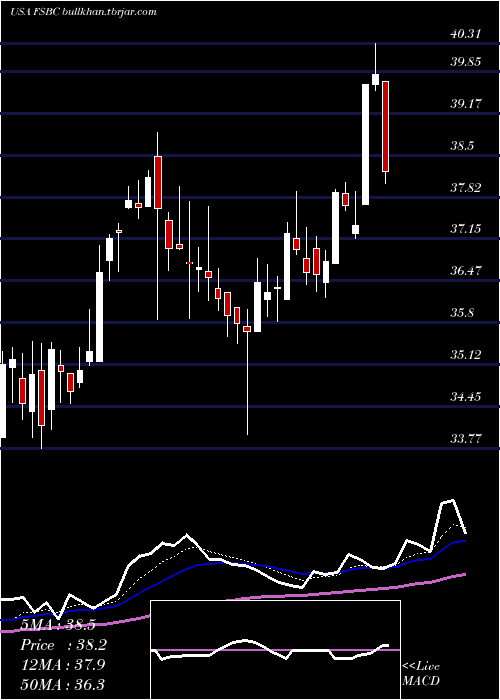Click the 37.15 price level label
The image size is (500, 700).
click(466, 229)
